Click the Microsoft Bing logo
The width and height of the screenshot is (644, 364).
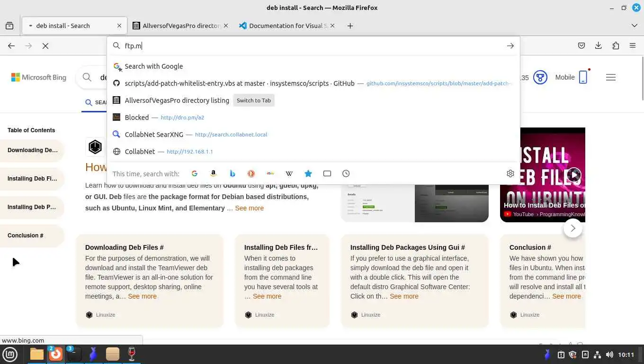[39, 77]
